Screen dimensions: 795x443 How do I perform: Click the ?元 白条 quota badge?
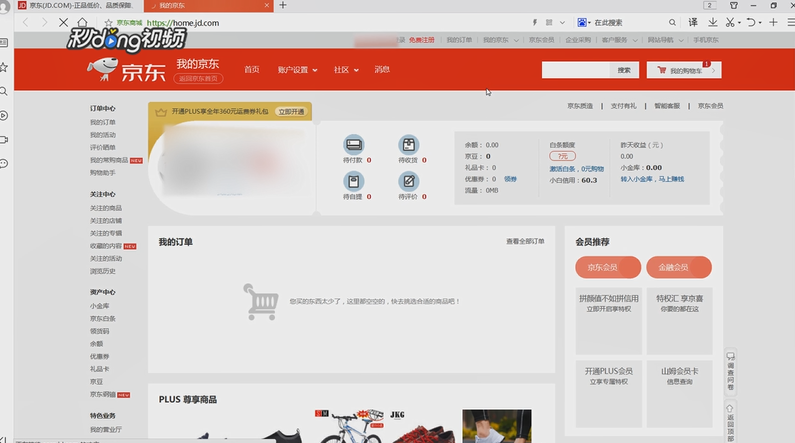coord(562,156)
